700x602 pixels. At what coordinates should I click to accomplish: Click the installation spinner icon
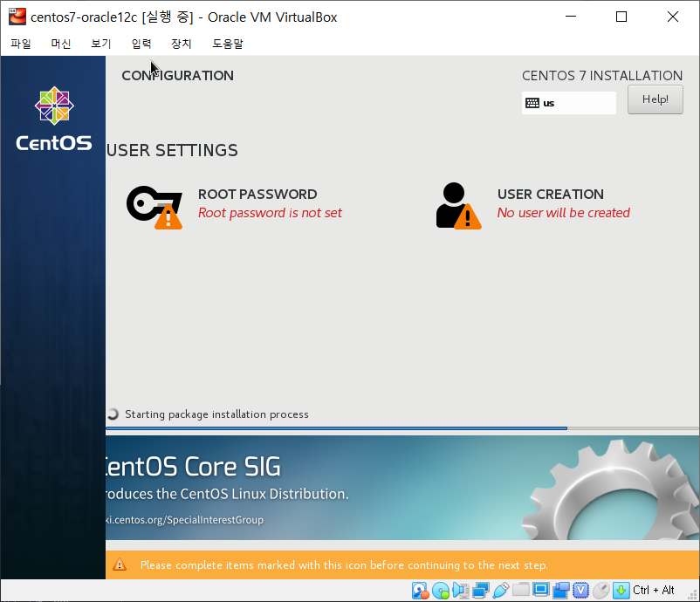[113, 414]
